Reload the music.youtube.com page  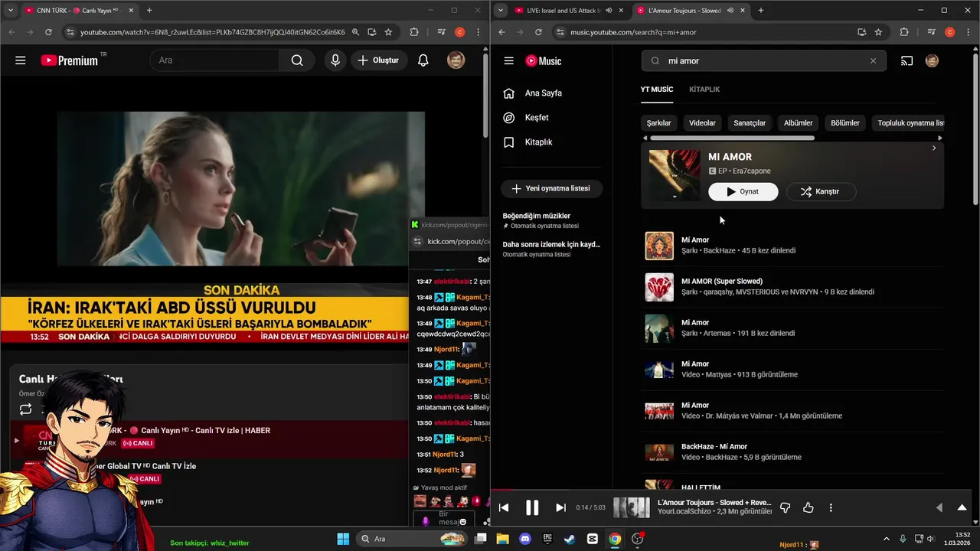pos(538,32)
